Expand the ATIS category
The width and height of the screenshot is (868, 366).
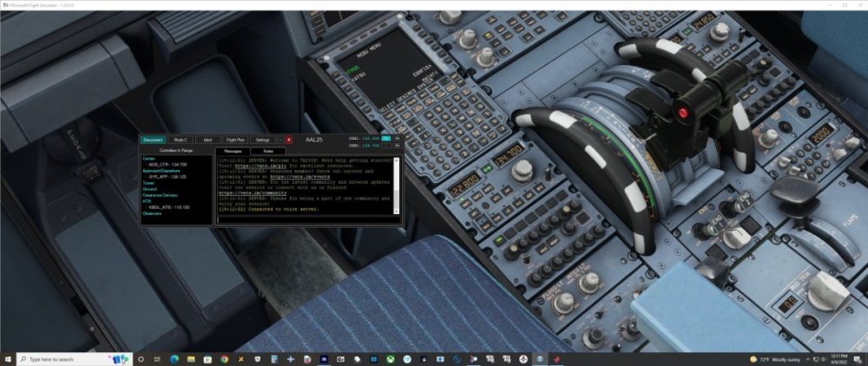147,201
